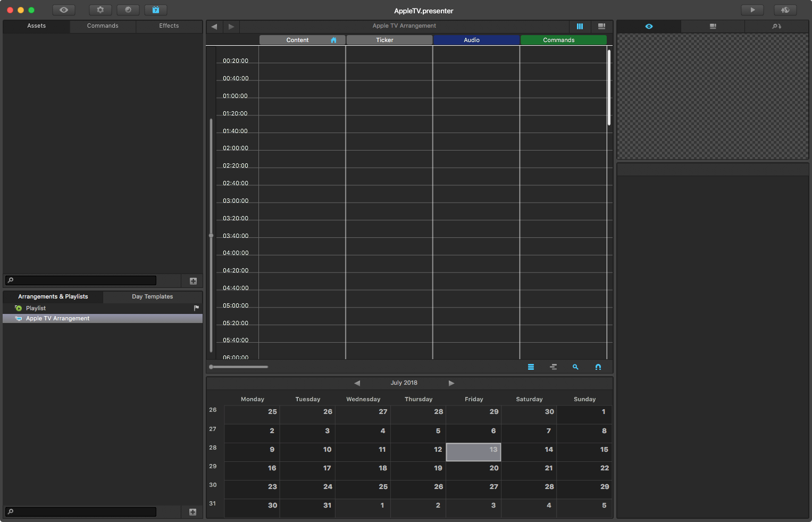Open the Arrangements & Playlists tab
Image resolution: width=812 pixels, height=522 pixels.
tap(53, 297)
